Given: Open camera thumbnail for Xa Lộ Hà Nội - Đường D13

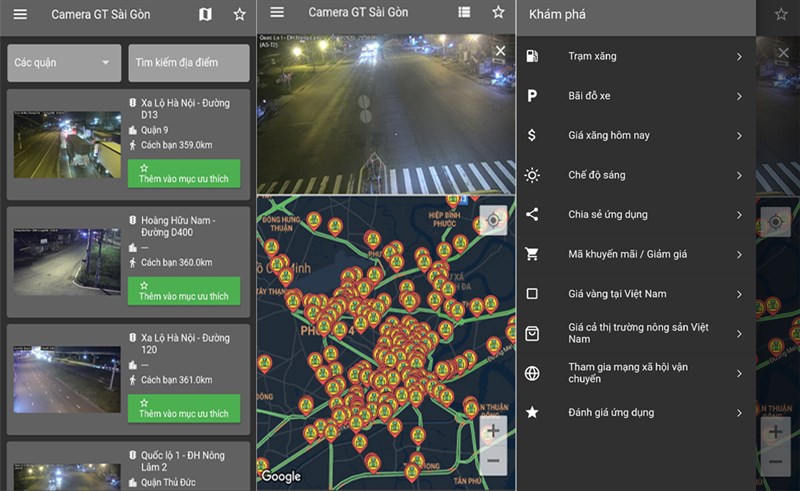Looking at the screenshot, I should pyautogui.click(x=67, y=144).
